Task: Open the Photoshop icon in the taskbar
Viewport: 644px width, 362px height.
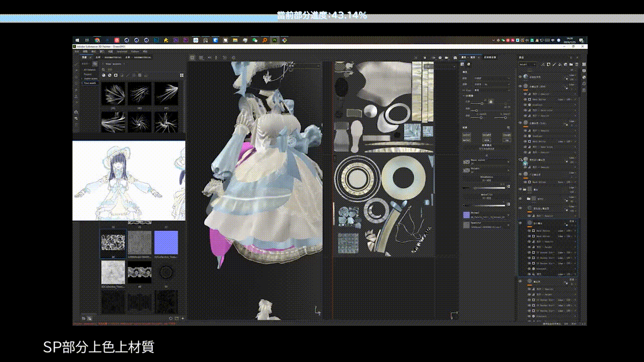Action: pos(156,40)
